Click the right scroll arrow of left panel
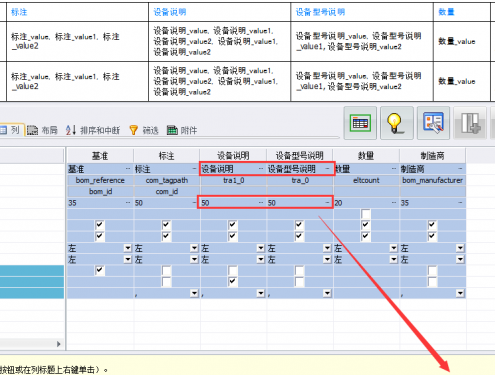The height and width of the screenshot is (375, 495). pos(59,344)
